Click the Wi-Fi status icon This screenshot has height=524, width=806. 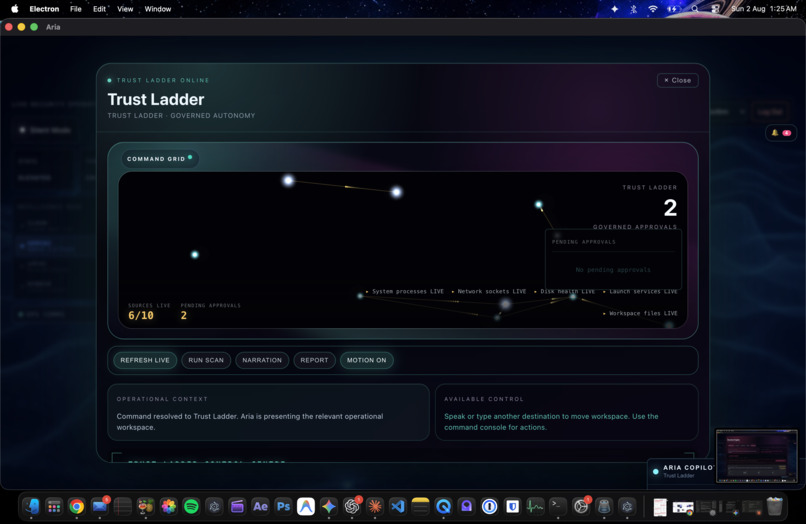(653, 9)
